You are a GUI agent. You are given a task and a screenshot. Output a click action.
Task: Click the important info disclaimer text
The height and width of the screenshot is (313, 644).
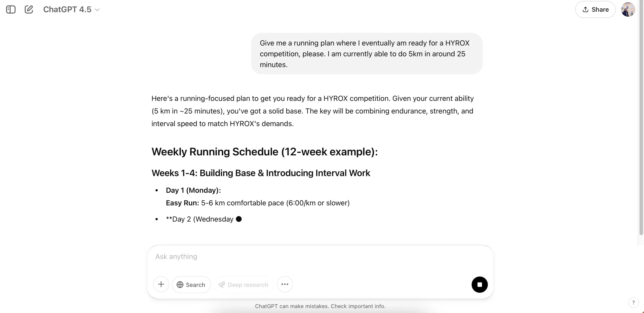[320, 306]
